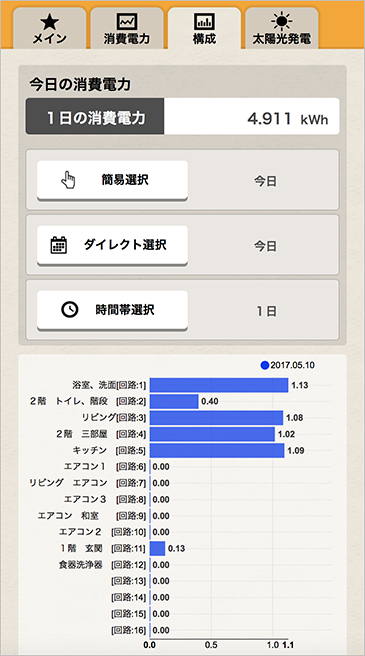The height and width of the screenshot is (656, 365).
Task: Select the 1階 玄関 bar showing 0.13
Action: pyautogui.click(x=157, y=548)
